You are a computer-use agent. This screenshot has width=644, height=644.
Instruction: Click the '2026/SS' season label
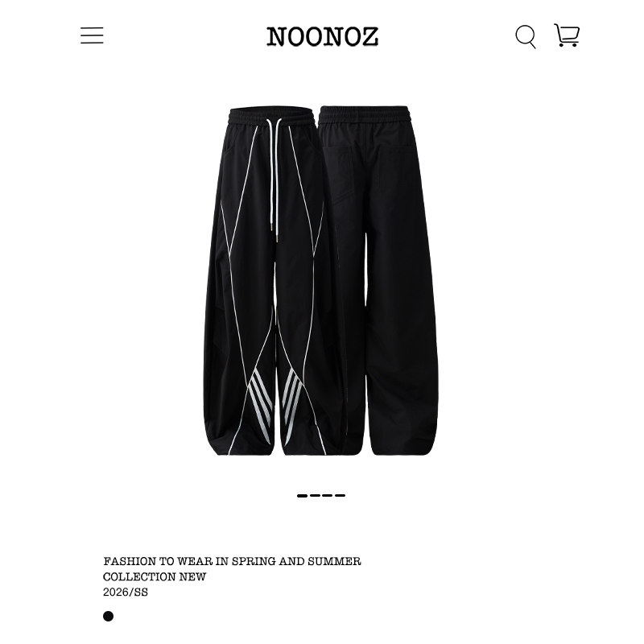[126, 592]
